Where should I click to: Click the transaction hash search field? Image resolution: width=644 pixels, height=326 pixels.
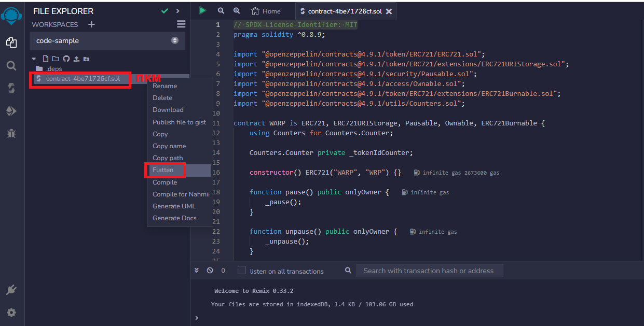(x=429, y=271)
